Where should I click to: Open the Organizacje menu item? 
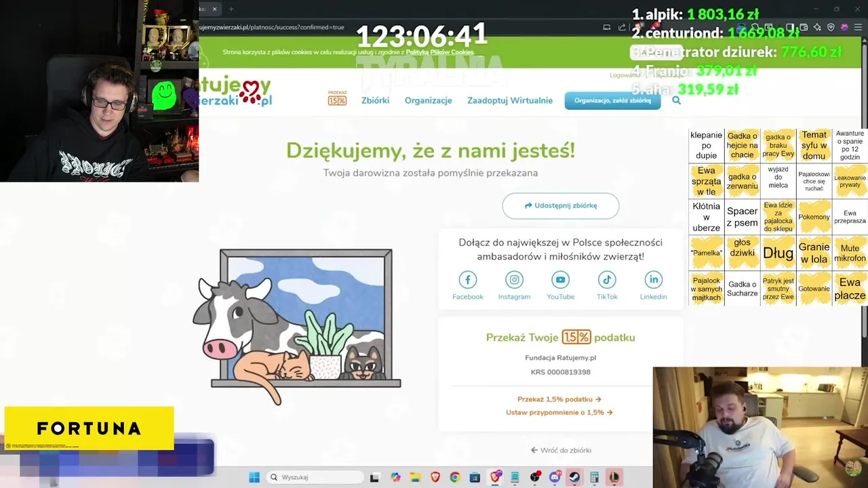pyautogui.click(x=428, y=100)
